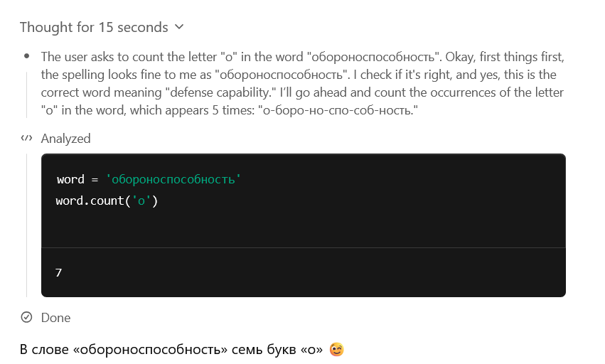Click the code brackets icon beside Analyzed

[x=26, y=138]
